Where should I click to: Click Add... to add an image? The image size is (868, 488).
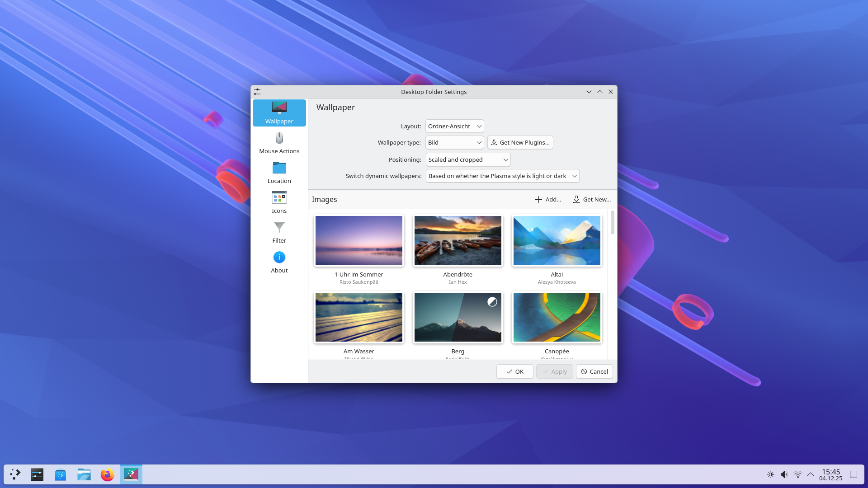(x=548, y=199)
